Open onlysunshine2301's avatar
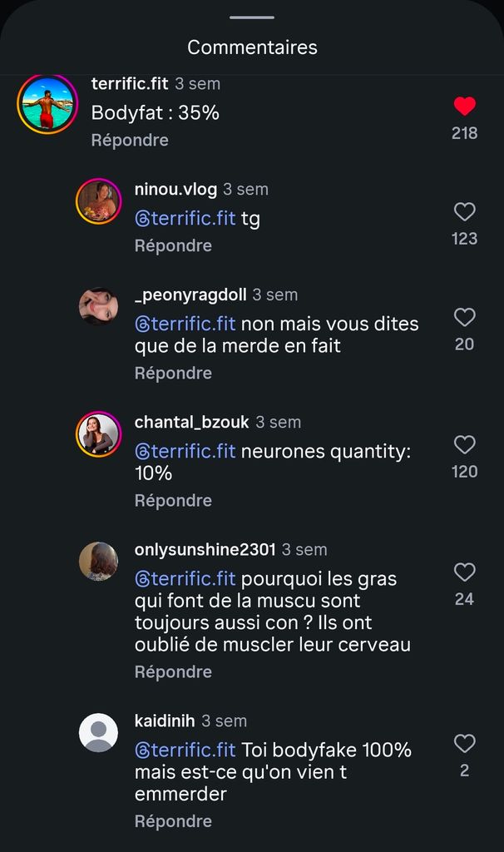504x852 pixels. [98, 562]
